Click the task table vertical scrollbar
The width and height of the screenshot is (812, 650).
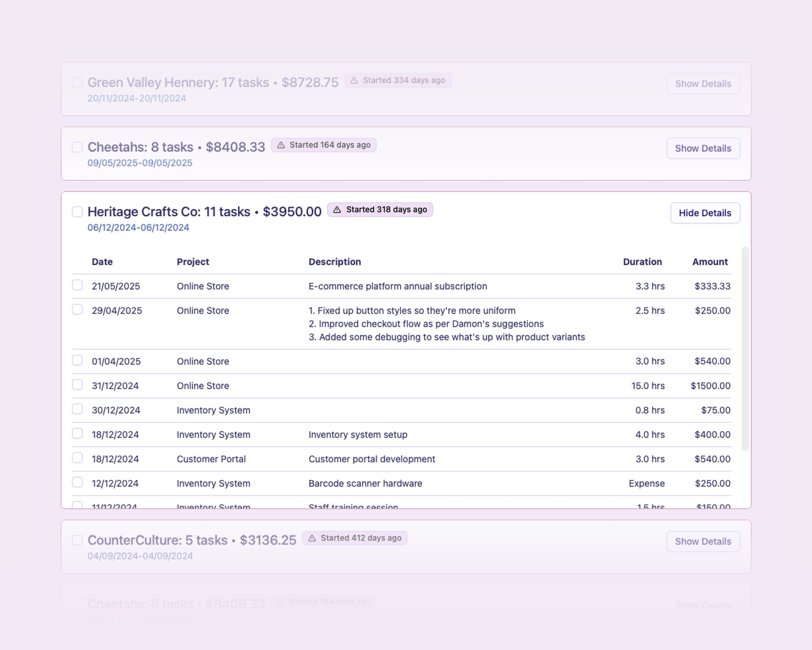point(745,349)
